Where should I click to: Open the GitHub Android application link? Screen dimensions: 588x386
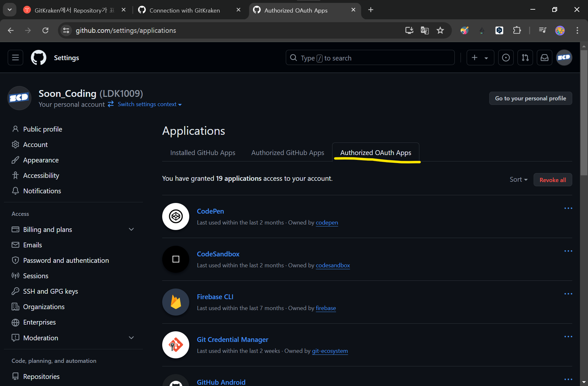[x=221, y=382]
